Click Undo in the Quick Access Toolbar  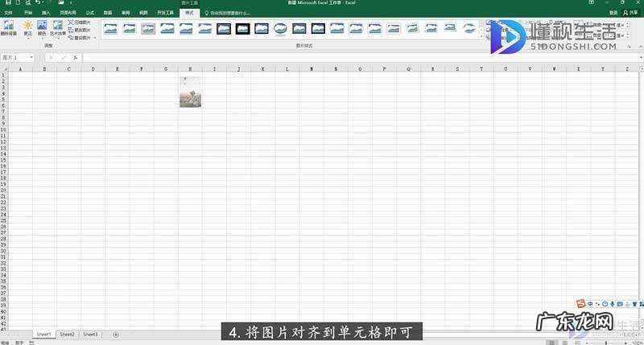tap(38, 2)
